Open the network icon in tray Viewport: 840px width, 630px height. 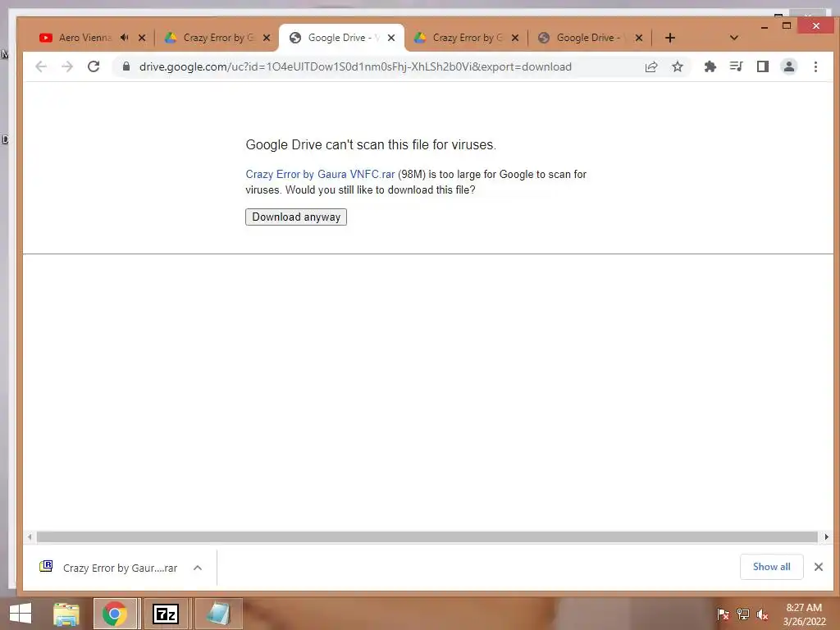[x=743, y=614]
